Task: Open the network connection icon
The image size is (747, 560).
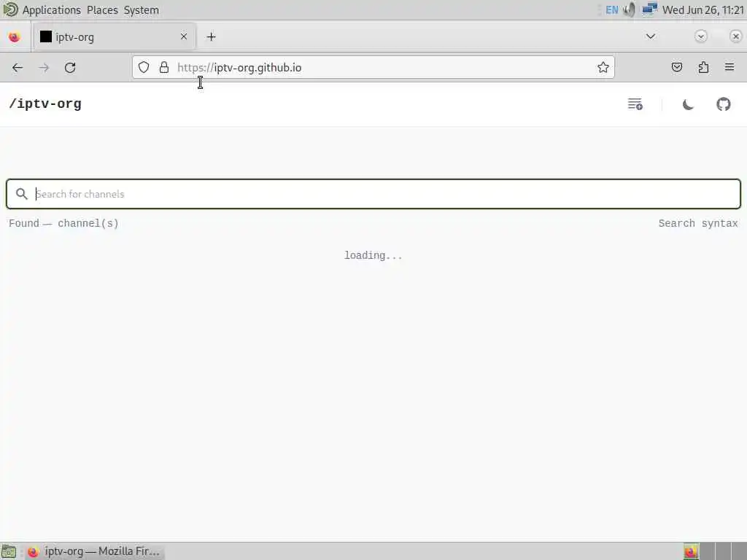Action: (650, 9)
